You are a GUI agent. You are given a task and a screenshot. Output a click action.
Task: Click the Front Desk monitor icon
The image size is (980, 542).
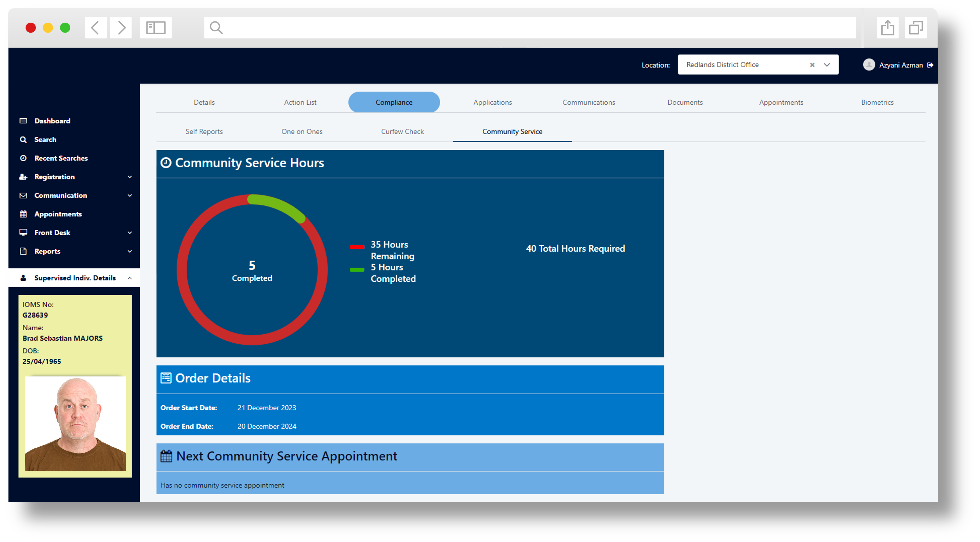point(23,233)
